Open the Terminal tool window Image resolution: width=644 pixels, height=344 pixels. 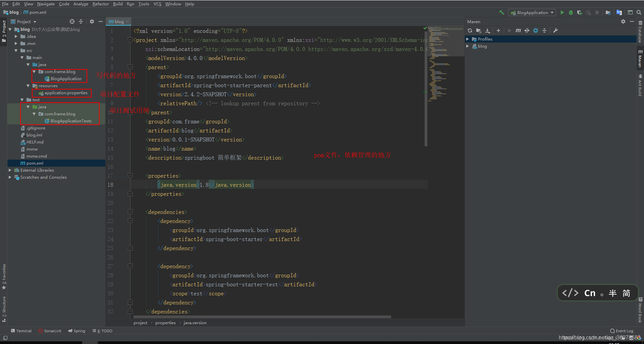21,331
